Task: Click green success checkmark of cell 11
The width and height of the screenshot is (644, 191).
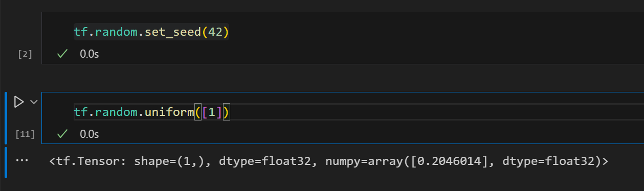Action: coord(63,134)
